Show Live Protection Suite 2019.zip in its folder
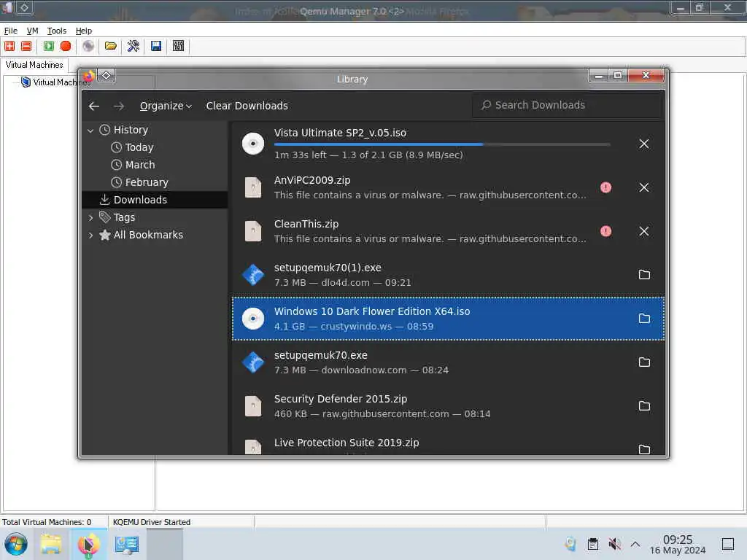 tap(644, 449)
